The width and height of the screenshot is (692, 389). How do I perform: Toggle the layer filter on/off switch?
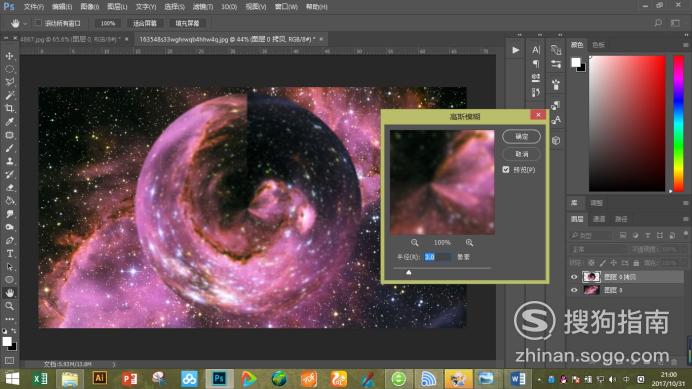click(x=685, y=234)
